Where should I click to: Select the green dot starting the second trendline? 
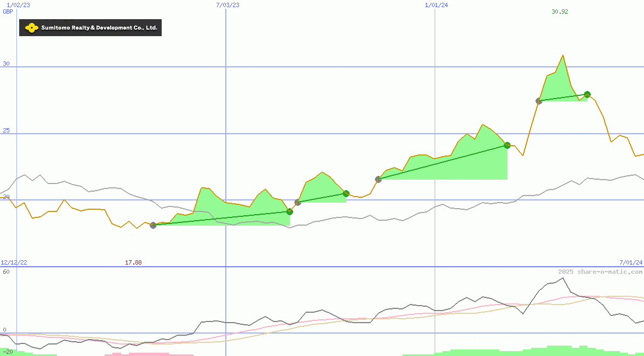(298, 203)
